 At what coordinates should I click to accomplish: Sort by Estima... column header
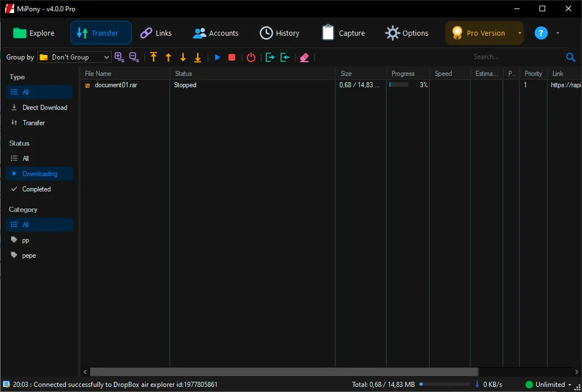point(487,74)
